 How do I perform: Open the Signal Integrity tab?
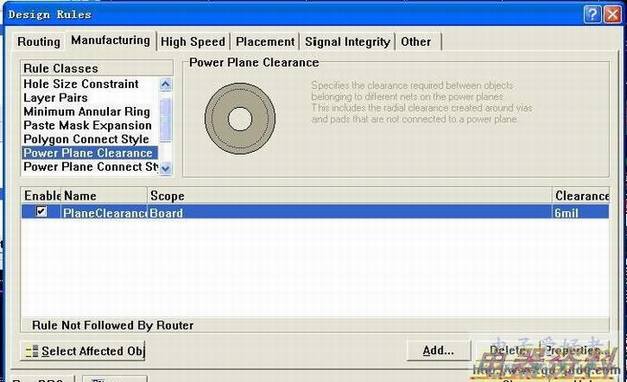click(347, 42)
